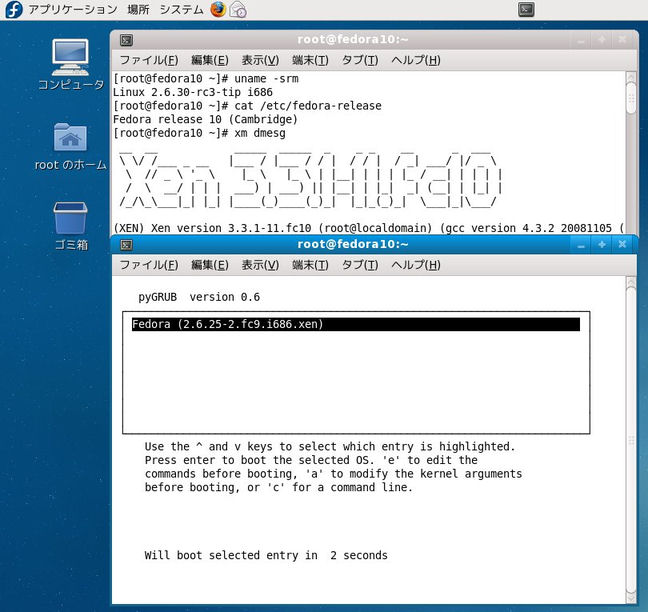Open 編集(E) menu in the back terminal

pyautogui.click(x=210, y=60)
